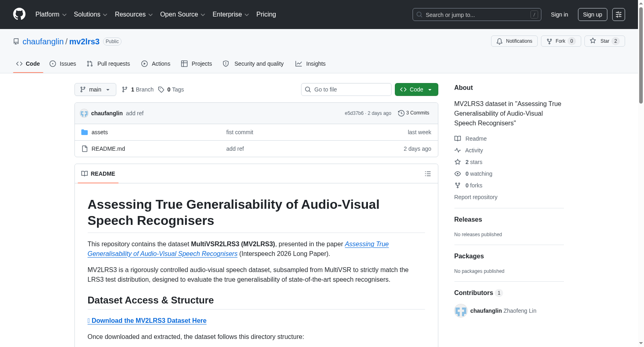
Task: Open the Releases section heading link
Action: 468,219
